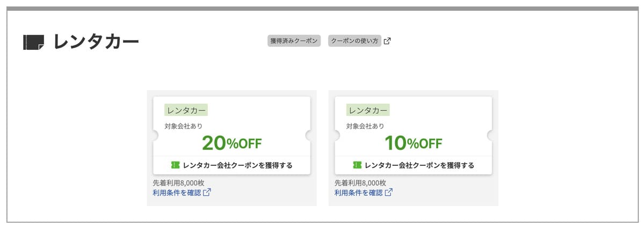This screenshot has width=644, height=227.
Task: Click the large レンタカー section heading
Action: [x=96, y=41]
